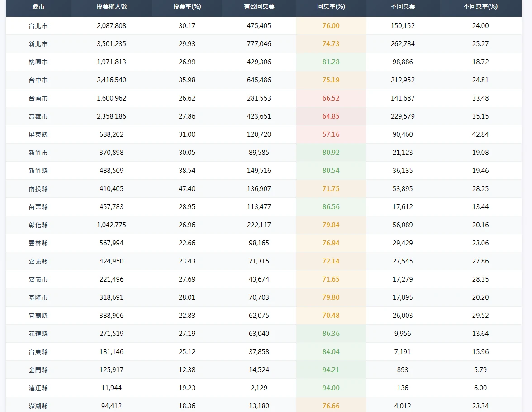Click 台中市 valid approval votes 645,486
532x412 pixels.
pos(259,80)
